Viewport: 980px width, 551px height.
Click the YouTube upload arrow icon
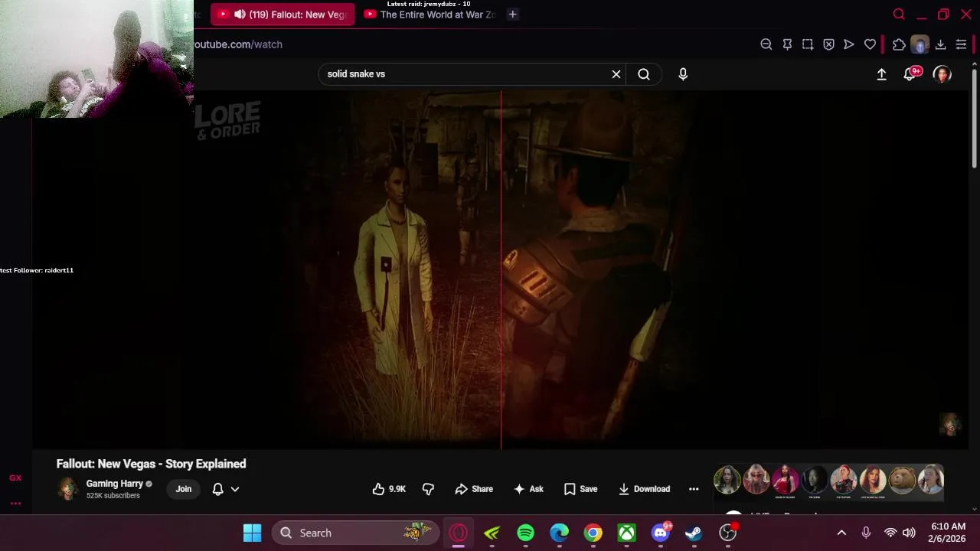[881, 74]
